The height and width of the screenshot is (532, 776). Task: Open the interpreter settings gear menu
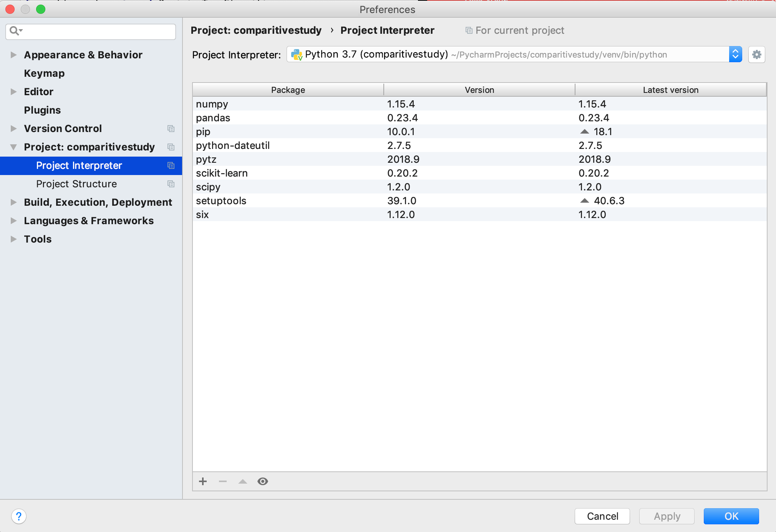tap(757, 55)
